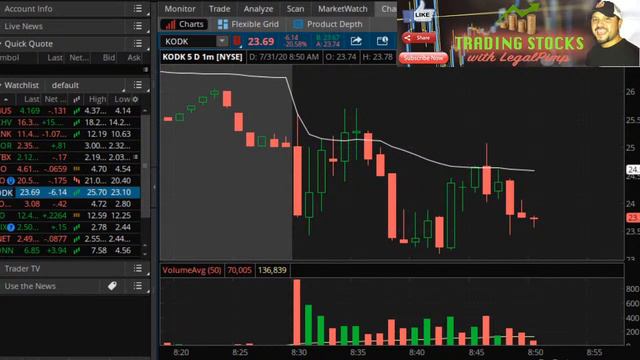Viewport: 640px width, 360px height.
Task: Click the Share button in video overlay
Action: (418, 38)
